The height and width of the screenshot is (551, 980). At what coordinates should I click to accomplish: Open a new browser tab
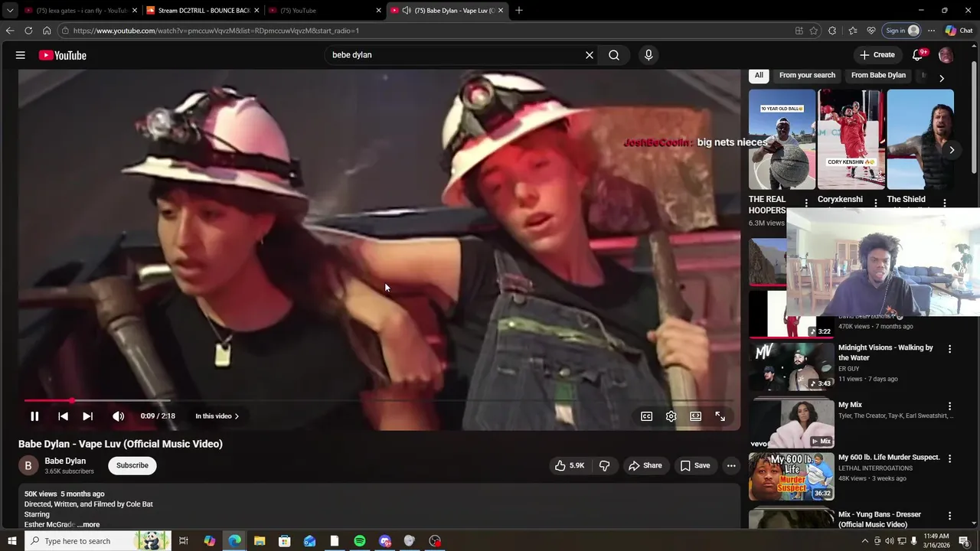tap(519, 10)
